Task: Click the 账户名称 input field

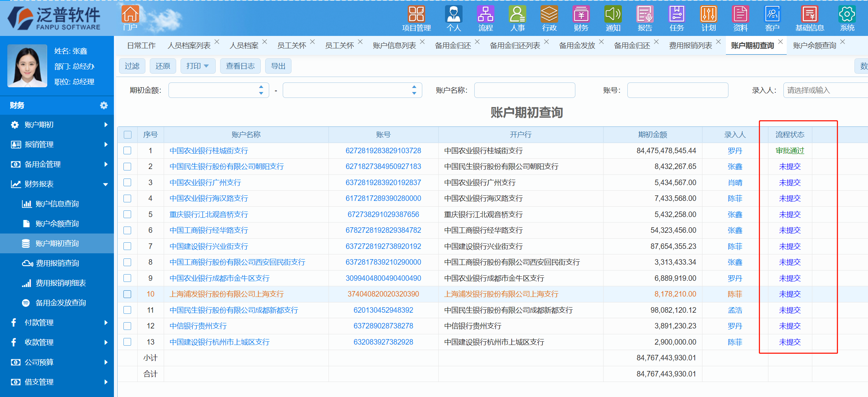Action: 524,90
